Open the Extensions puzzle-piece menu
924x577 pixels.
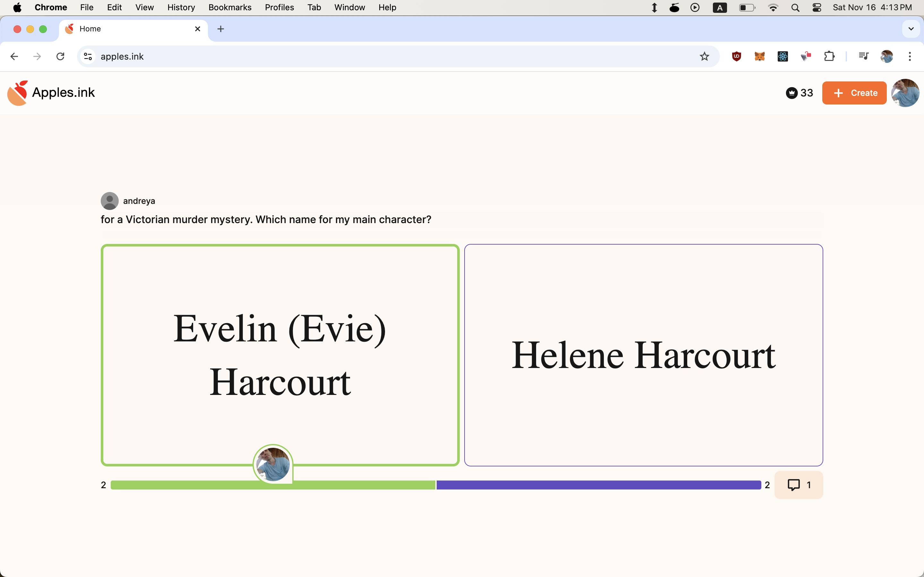[829, 56]
